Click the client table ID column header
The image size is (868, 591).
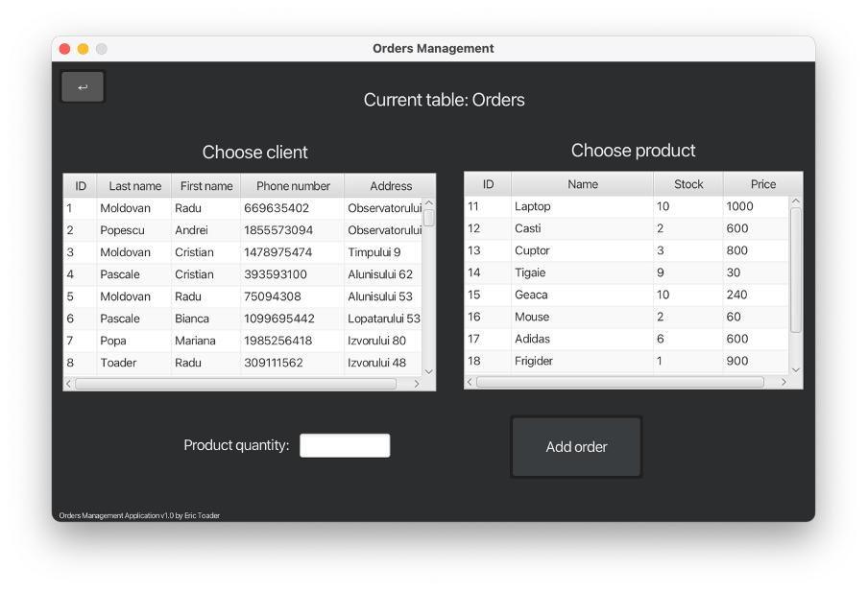click(81, 186)
